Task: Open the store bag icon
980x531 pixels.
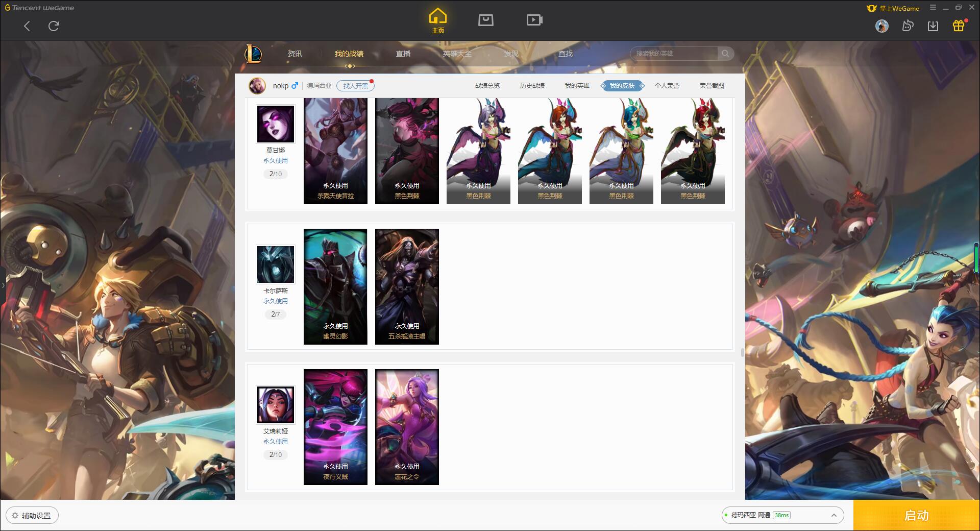Action: click(486, 20)
